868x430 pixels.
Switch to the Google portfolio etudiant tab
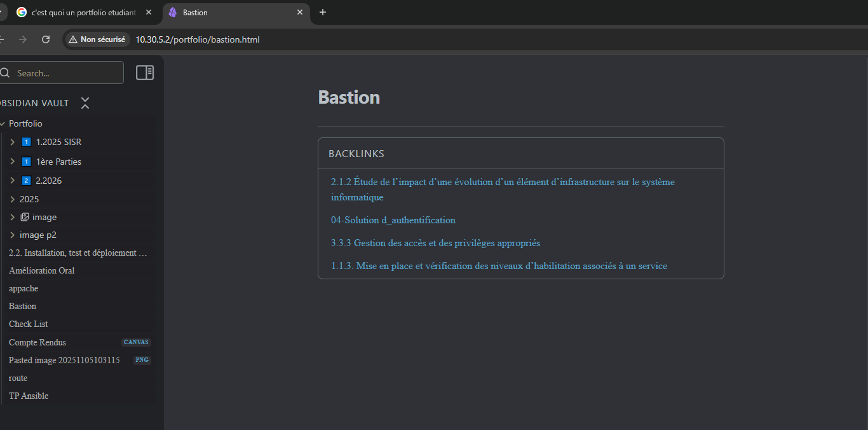83,12
